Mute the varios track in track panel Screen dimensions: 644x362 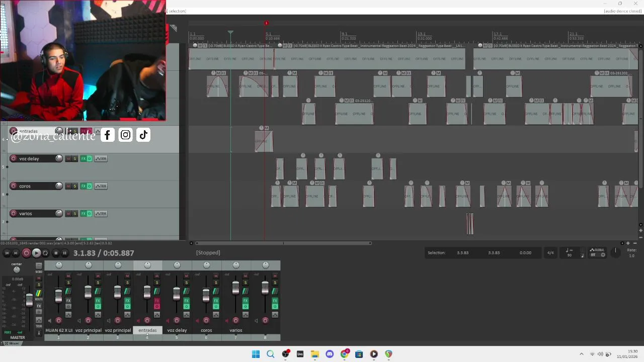point(68,213)
